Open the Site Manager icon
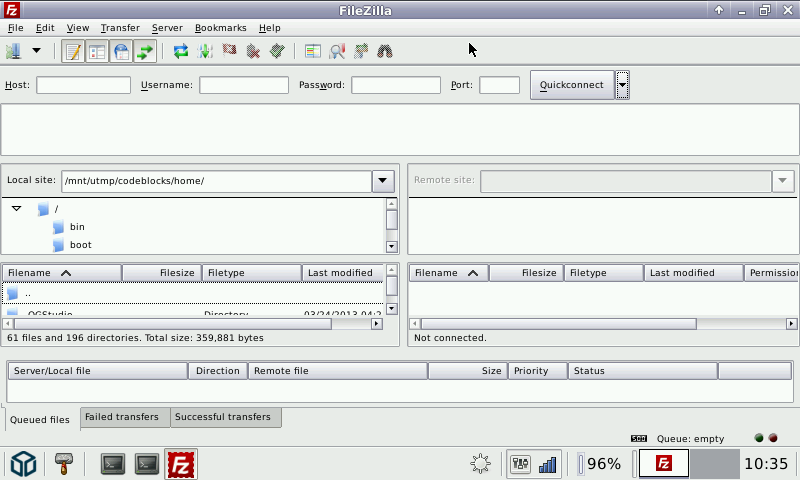 click(x=14, y=51)
